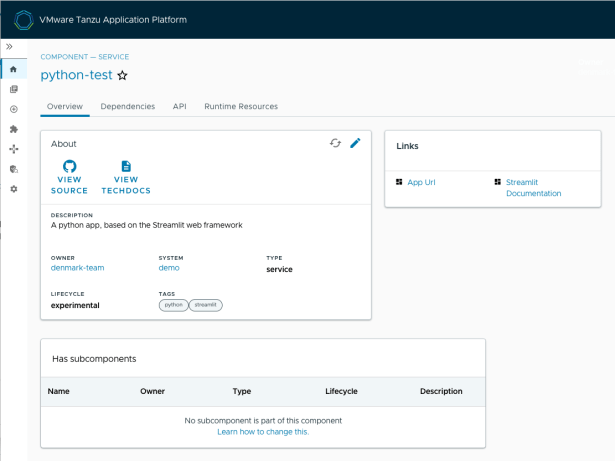Open the settings gear sidebar icon
This screenshot has height=461, width=615.
click(14, 189)
